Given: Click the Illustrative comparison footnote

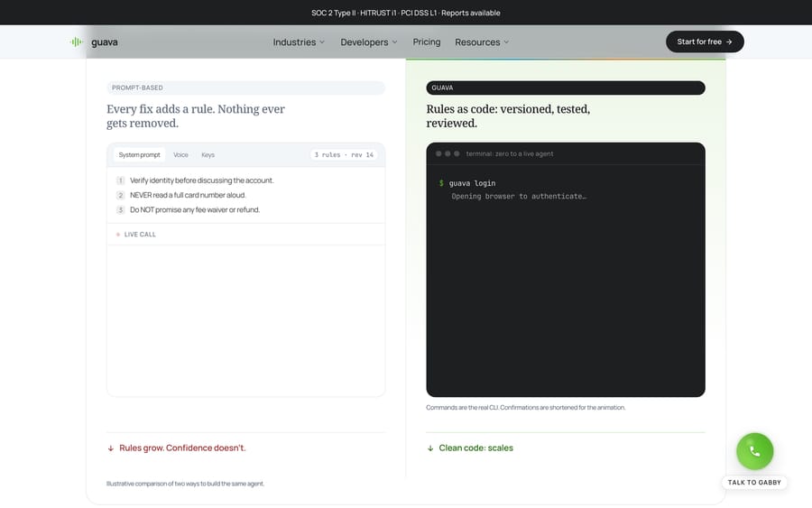Looking at the screenshot, I should click(x=185, y=484).
